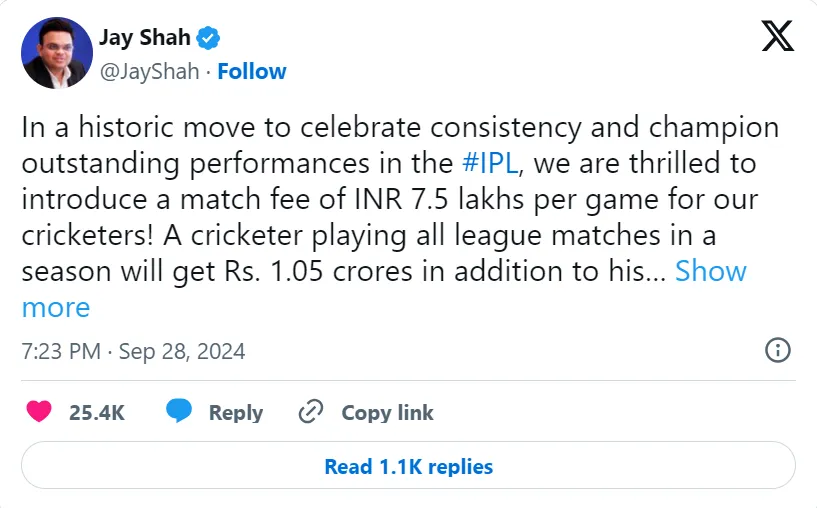The width and height of the screenshot is (817, 508).
Task: Open the 7:23 PM Sep 28 timestamp
Action: pos(133,352)
